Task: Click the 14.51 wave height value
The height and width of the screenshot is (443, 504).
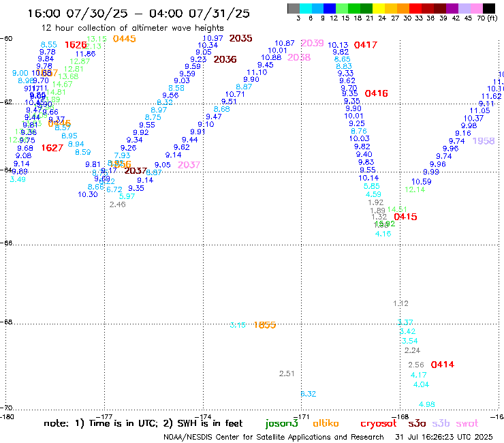Action: (x=397, y=209)
